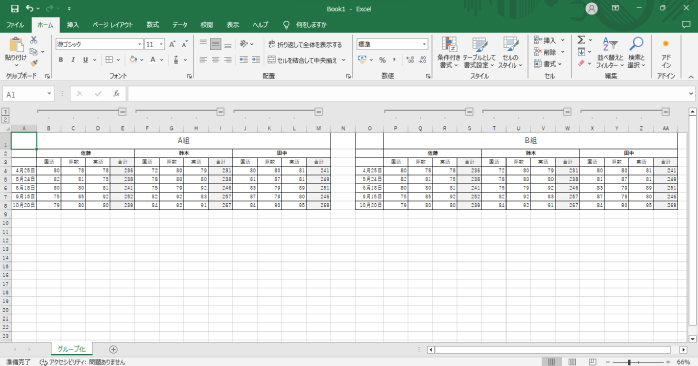Toggle right text alignment
Screen dimensions: 698x366
[227, 60]
